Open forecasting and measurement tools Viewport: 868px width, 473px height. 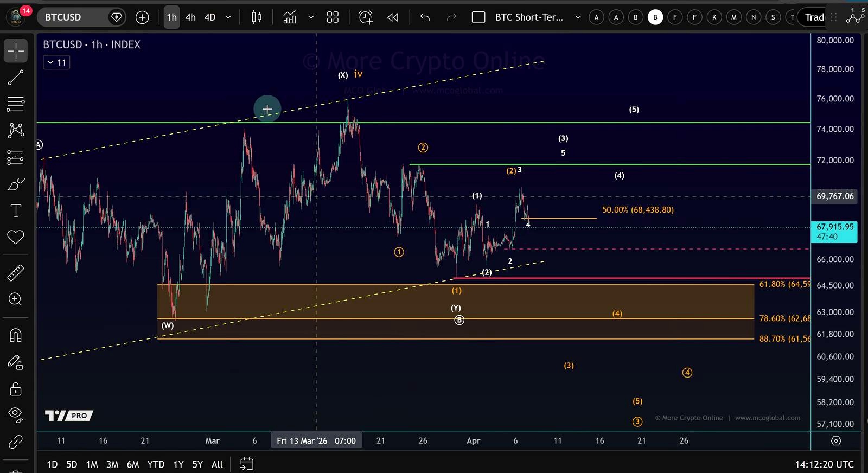pyautogui.click(x=16, y=157)
